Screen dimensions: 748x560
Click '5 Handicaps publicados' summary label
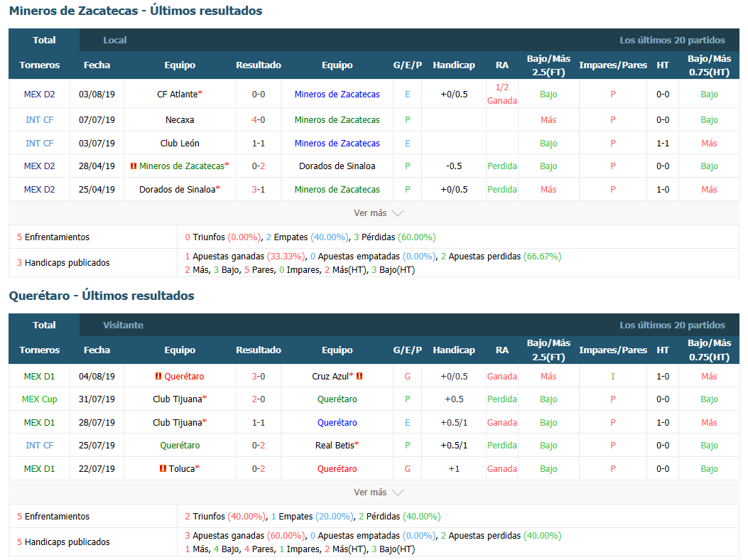[x=63, y=542]
